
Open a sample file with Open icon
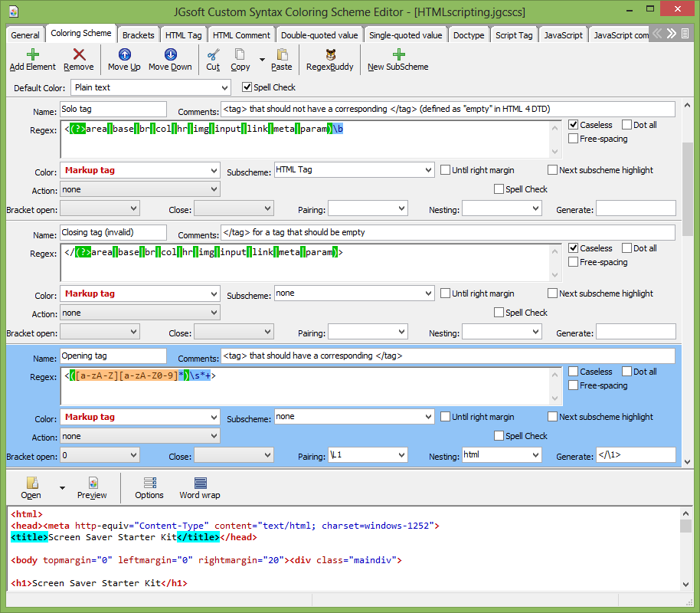coord(31,488)
